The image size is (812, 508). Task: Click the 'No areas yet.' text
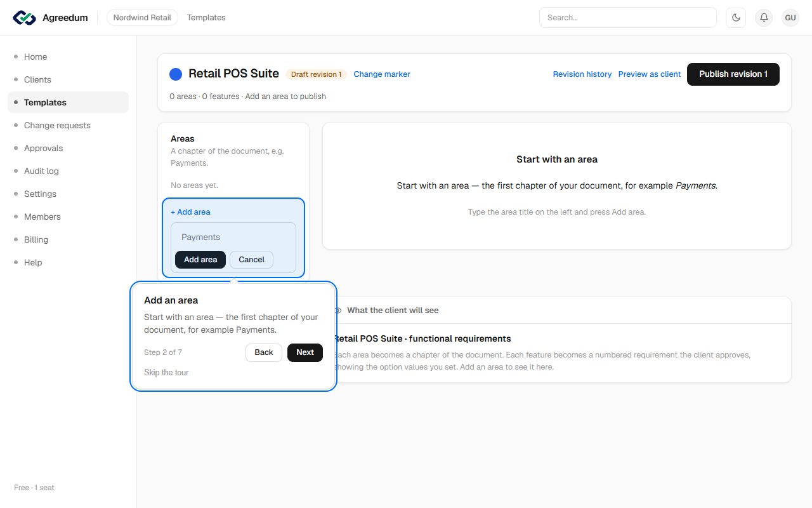tap(195, 185)
